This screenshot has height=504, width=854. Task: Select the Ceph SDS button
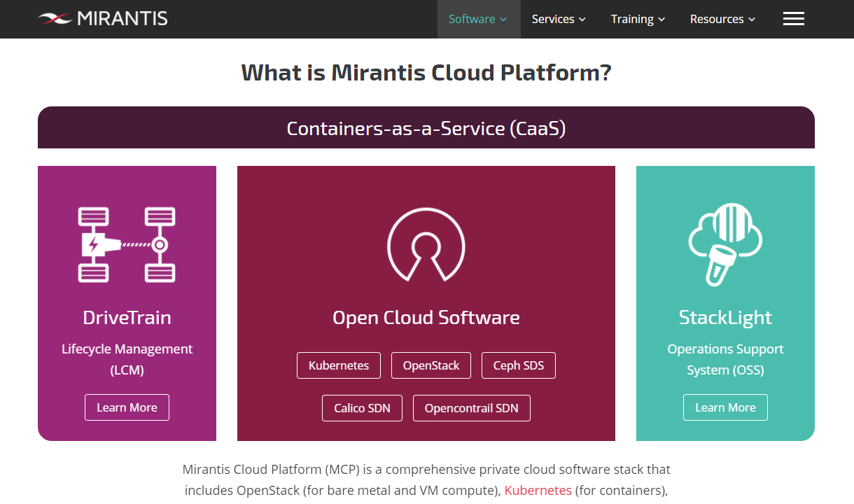click(519, 365)
